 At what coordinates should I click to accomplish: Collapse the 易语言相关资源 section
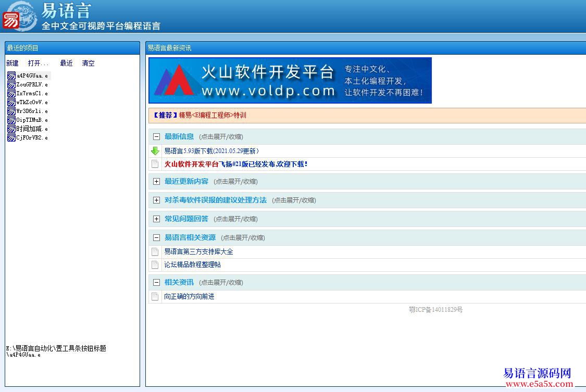pyautogui.click(x=156, y=238)
